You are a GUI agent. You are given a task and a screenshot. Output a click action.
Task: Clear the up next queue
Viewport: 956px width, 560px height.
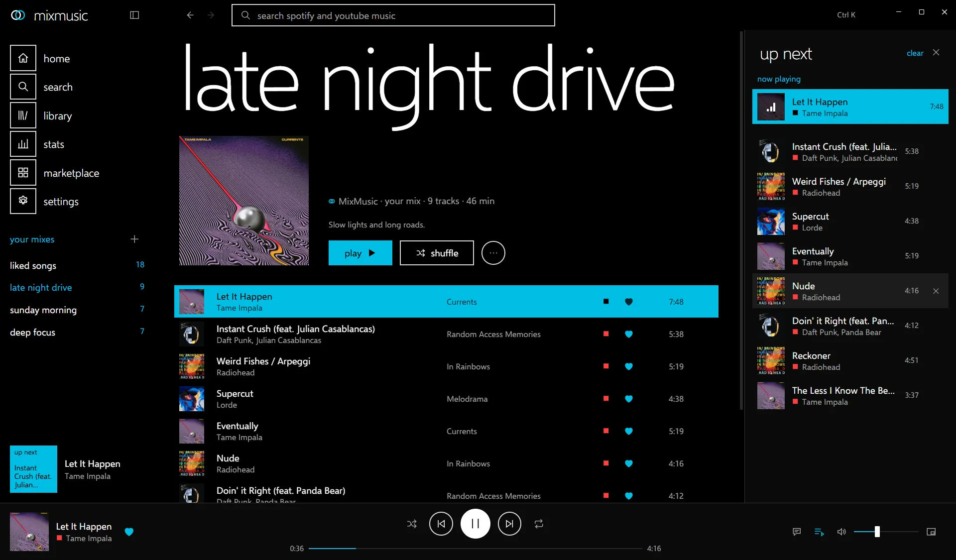[915, 53]
